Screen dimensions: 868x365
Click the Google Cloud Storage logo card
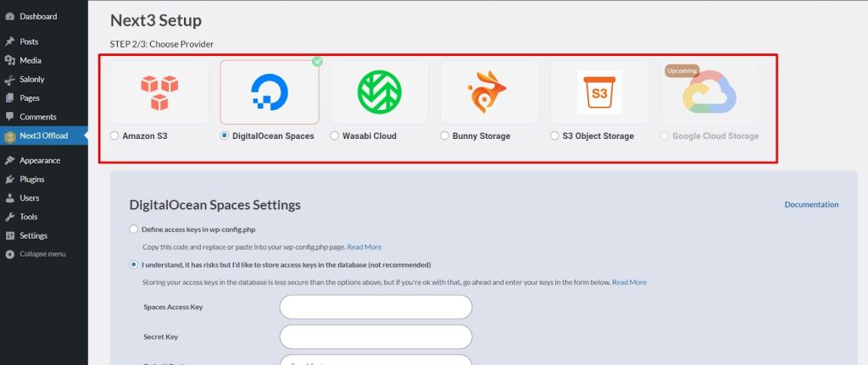pyautogui.click(x=709, y=91)
